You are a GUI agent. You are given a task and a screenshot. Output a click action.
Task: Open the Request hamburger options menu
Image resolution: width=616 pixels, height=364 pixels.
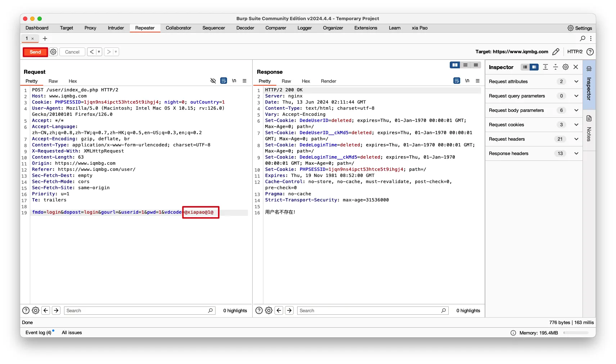tap(245, 81)
